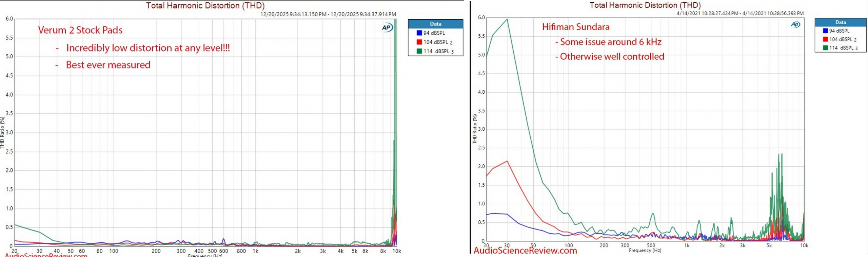This screenshot has height=257, width=868.
Task: Pick blue 94 dBSPL swatch in right legend
Action: pyautogui.click(x=825, y=31)
